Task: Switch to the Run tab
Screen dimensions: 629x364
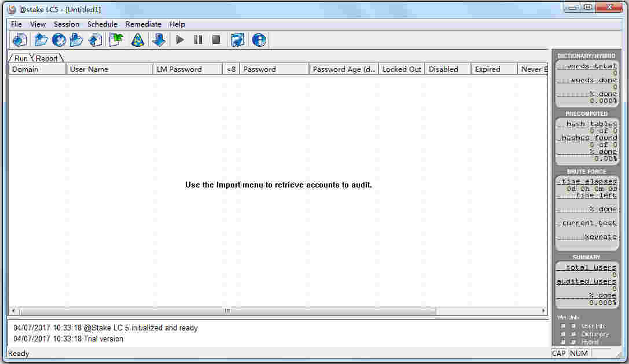Action: [x=21, y=58]
